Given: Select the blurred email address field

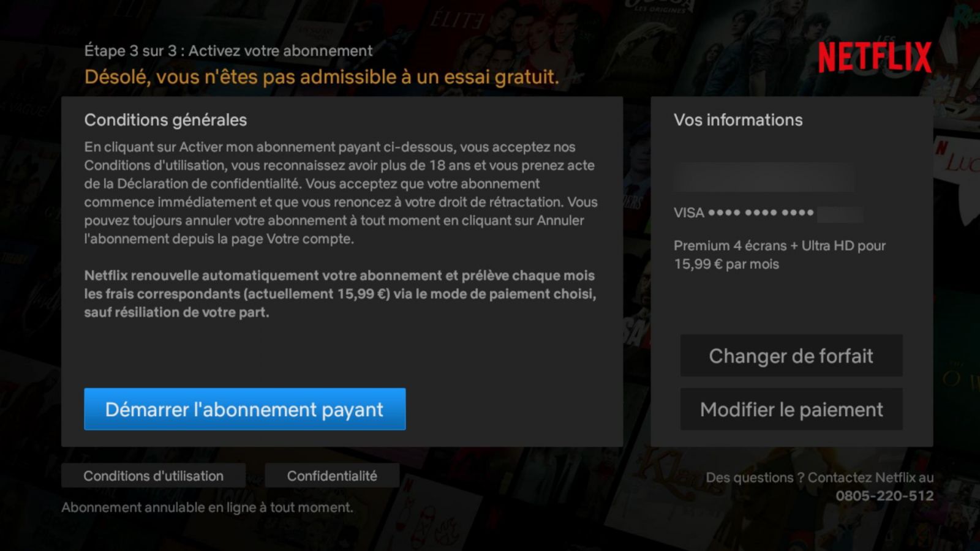Looking at the screenshot, I should tap(764, 178).
